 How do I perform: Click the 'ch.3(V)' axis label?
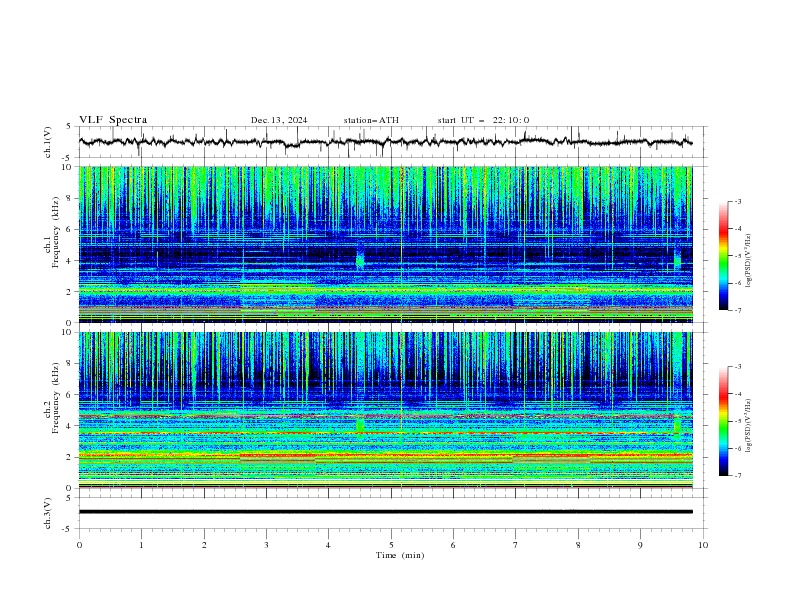(48, 513)
